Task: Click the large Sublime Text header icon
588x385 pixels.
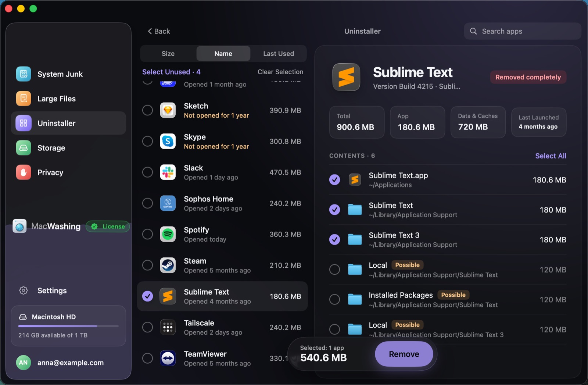Action: (346, 77)
